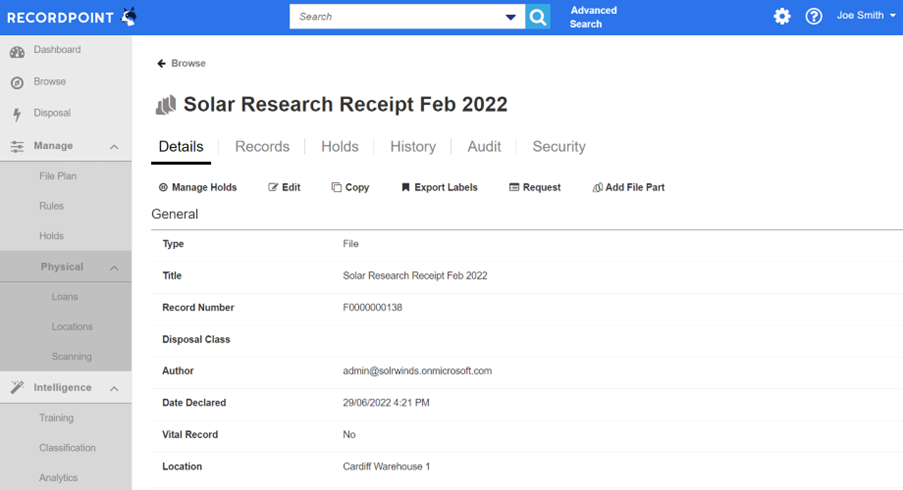Screen dimensions: 903x490
Task: Open Holds in the sidebar
Action: 51,236
